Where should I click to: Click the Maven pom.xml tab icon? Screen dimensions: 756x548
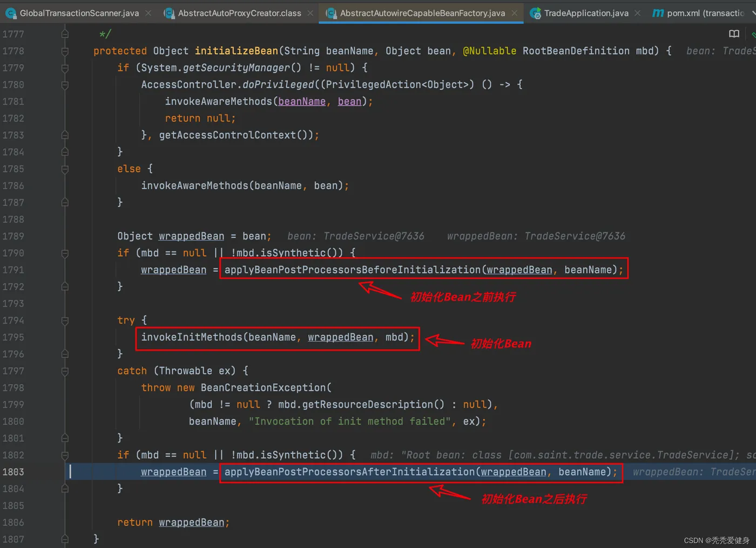pyautogui.click(x=658, y=13)
